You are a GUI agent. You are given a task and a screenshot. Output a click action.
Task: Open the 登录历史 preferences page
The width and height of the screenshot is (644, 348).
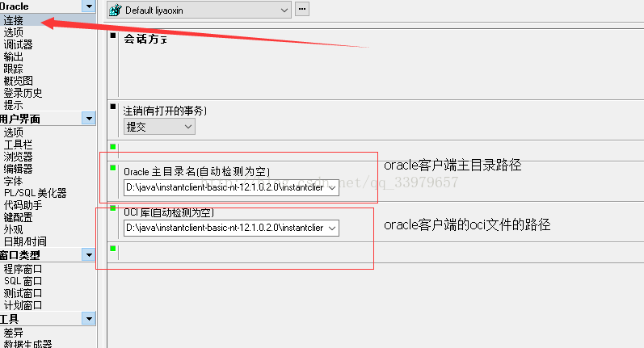tap(23, 93)
